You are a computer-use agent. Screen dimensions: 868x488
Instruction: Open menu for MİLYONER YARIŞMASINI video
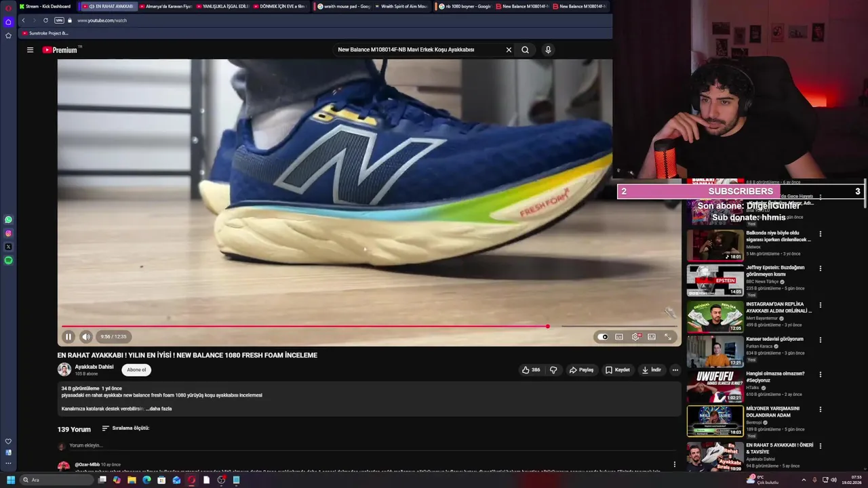[x=820, y=409]
